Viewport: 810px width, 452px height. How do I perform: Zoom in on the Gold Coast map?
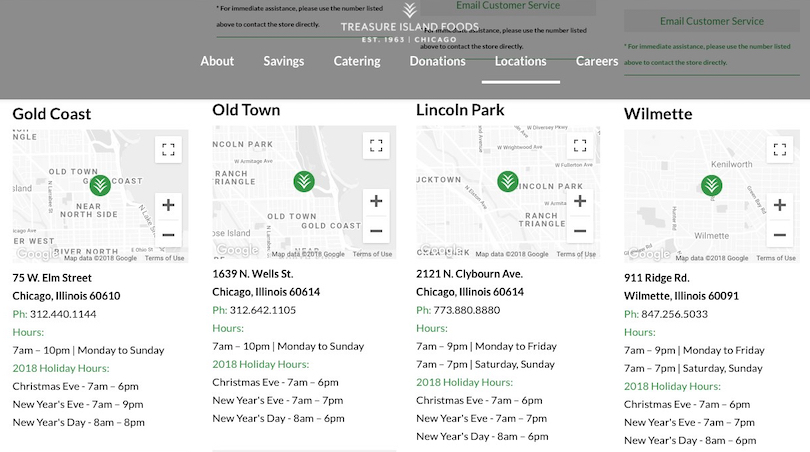click(168, 205)
